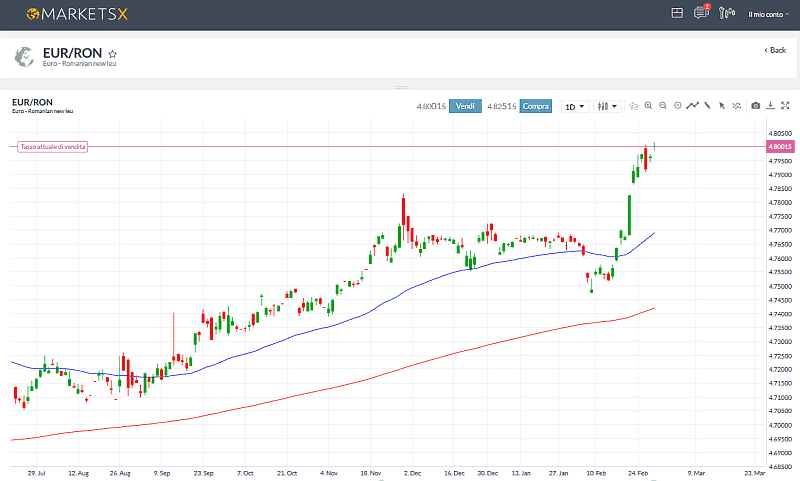Viewport: 800px width, 481px height.
Task: Open the messages notification icon
Action: coord(701,13)
